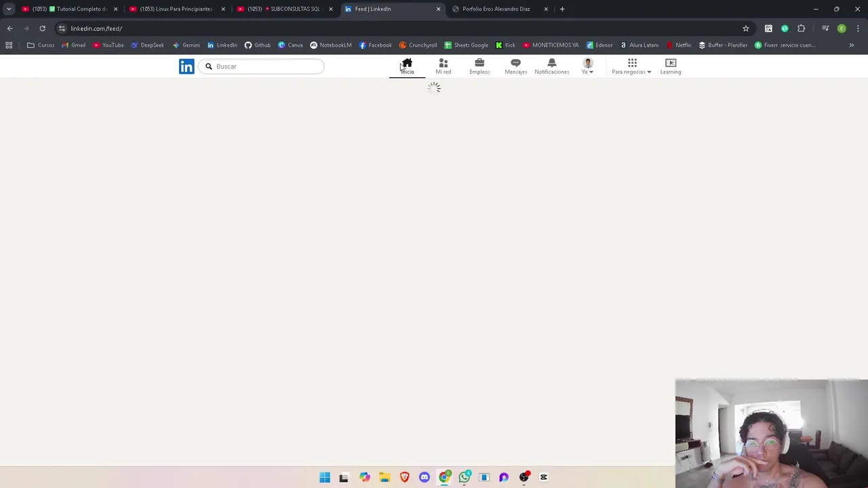868x488 pixels.
Task: Open the Canva bookmark
Action: tap(290, 45)
